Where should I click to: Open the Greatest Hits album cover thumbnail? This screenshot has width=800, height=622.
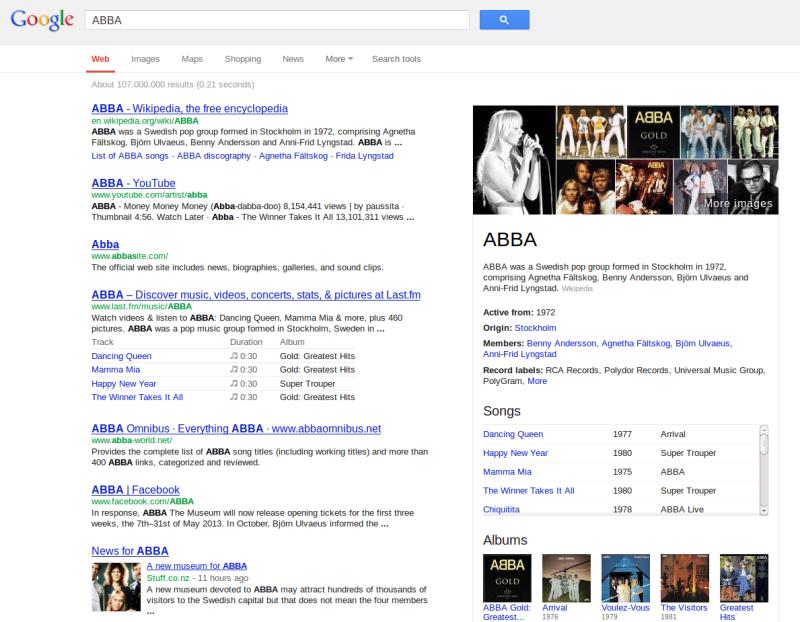744,578
